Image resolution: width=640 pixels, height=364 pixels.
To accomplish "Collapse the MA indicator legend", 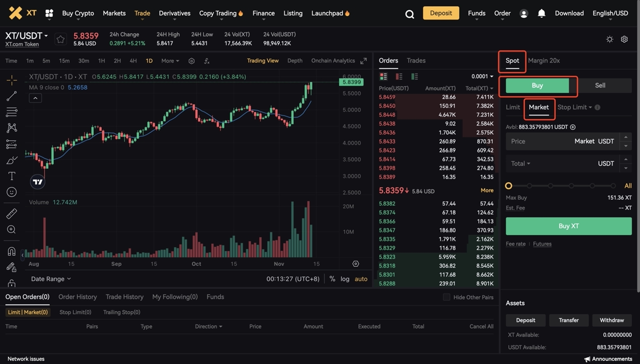I will coord(35,98).
